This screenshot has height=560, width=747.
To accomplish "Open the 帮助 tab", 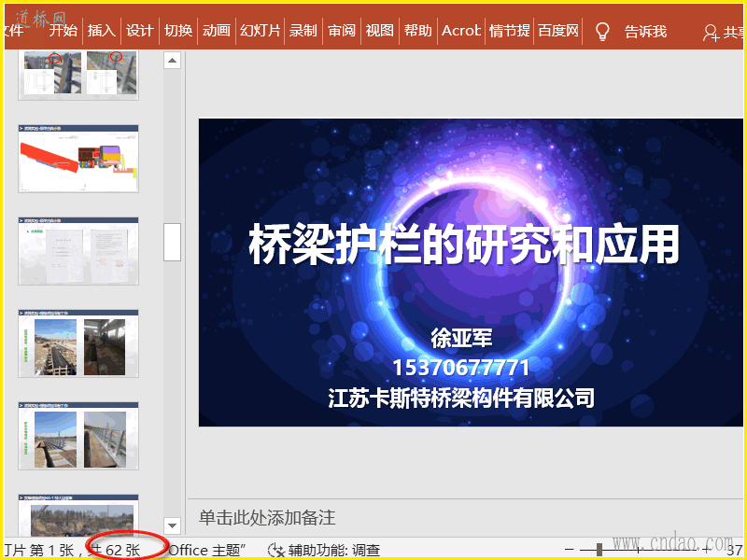I will point(417,31).
